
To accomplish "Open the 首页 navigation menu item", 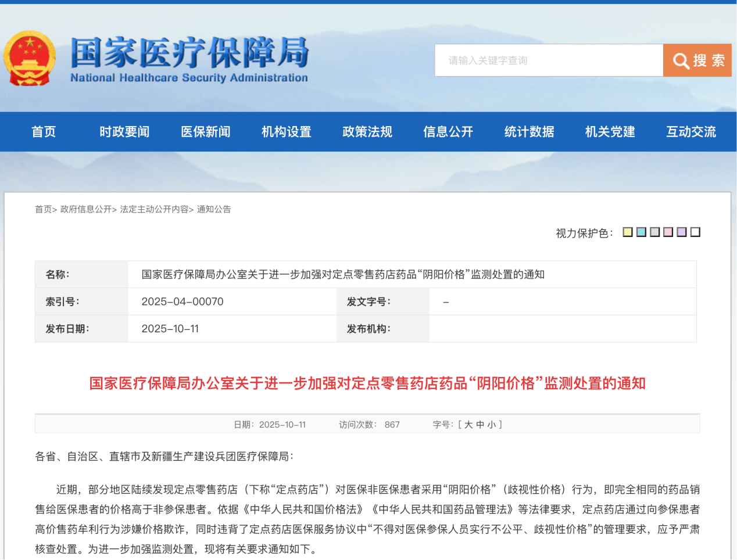I will (44, 132).
